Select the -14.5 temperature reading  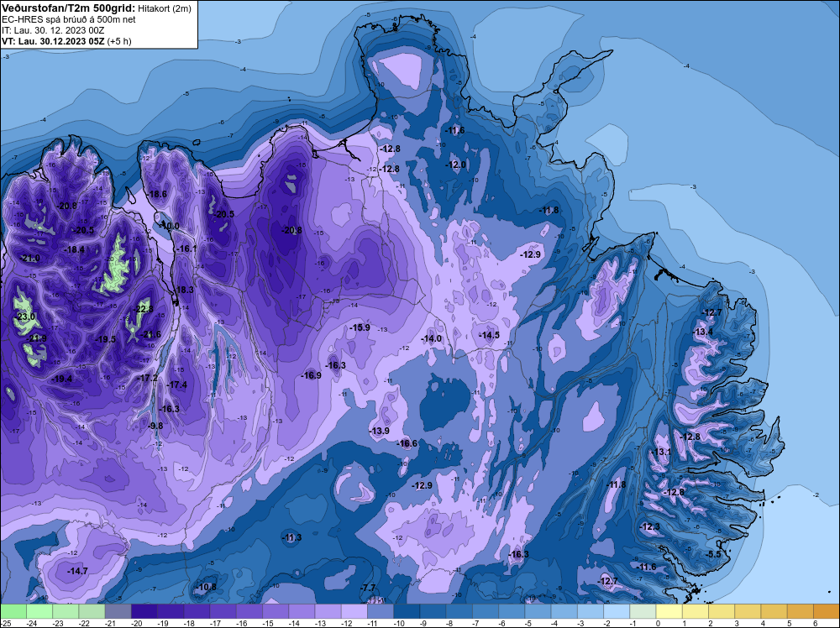point(489,335)
